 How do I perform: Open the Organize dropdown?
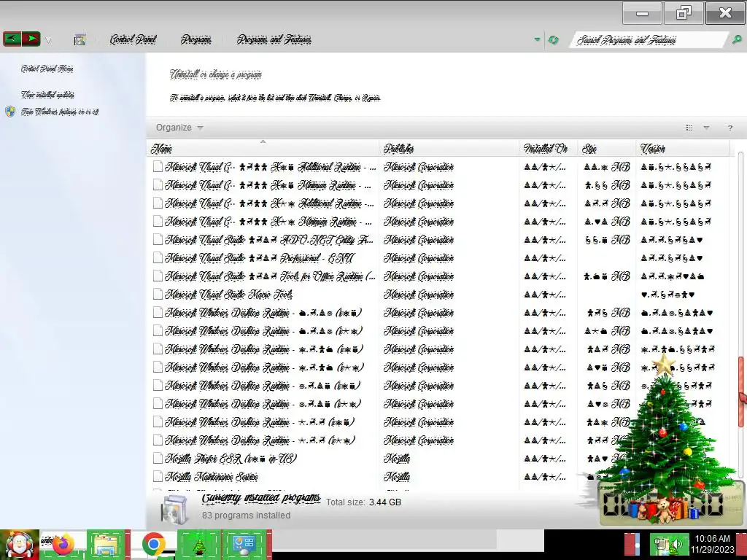coord(179,127)
